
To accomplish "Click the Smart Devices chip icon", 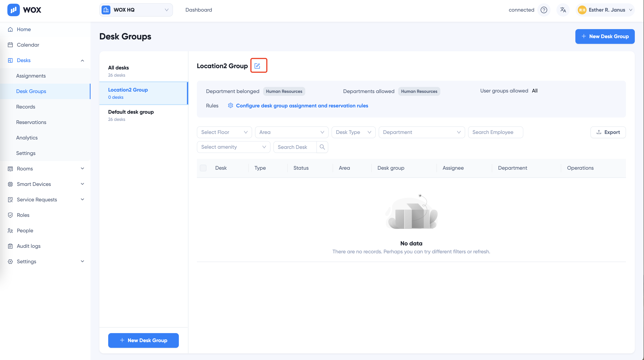I will pos(10,184).
